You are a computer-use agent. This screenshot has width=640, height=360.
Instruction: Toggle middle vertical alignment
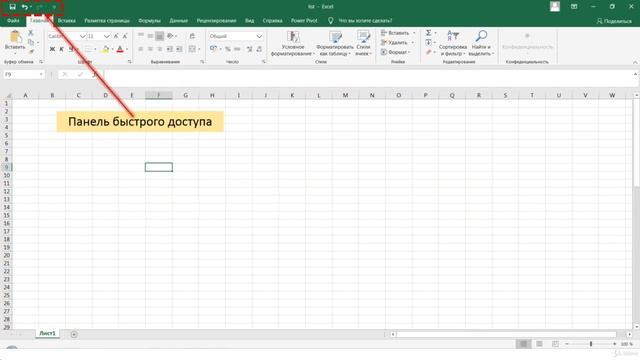(150, 36)
